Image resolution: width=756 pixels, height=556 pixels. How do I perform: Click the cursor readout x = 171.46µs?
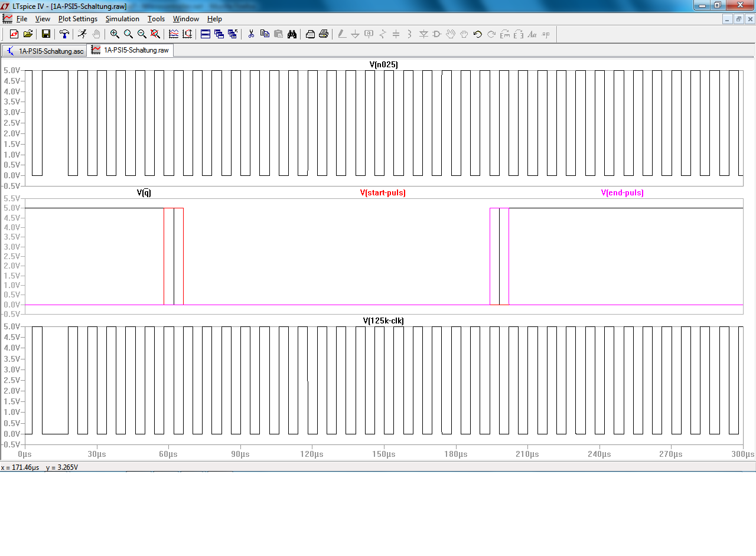pos(20,467)
